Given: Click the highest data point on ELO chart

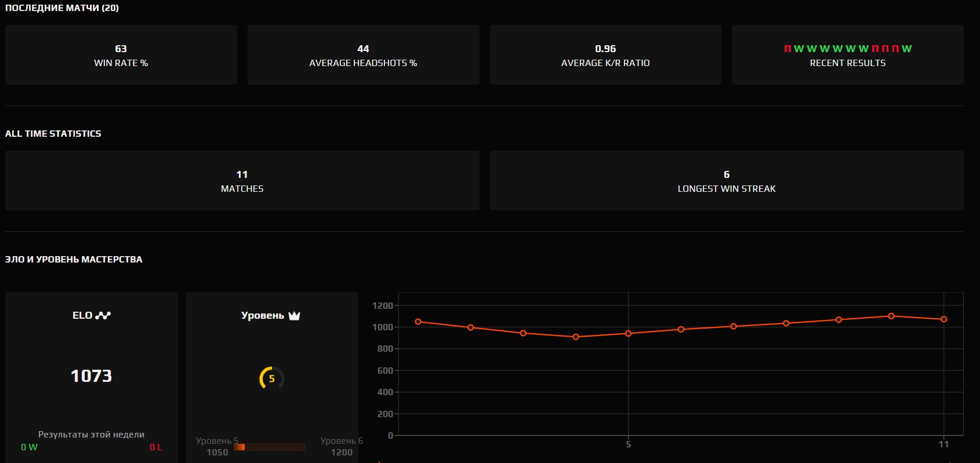Looking at the screenshot, I should coord(891,316).
